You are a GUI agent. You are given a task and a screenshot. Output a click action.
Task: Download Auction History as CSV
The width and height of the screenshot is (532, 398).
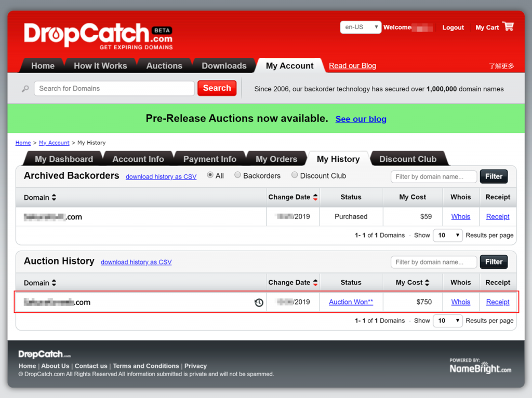click(136, 262)
